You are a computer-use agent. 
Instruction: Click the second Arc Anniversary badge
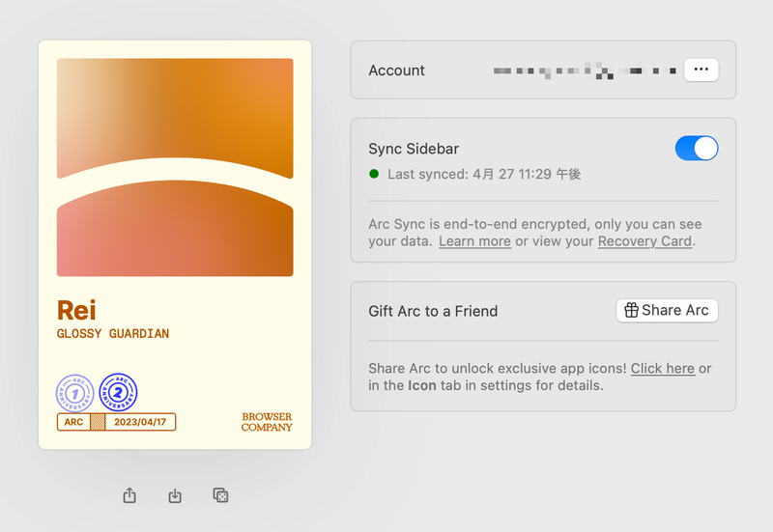tap(118, 393)
